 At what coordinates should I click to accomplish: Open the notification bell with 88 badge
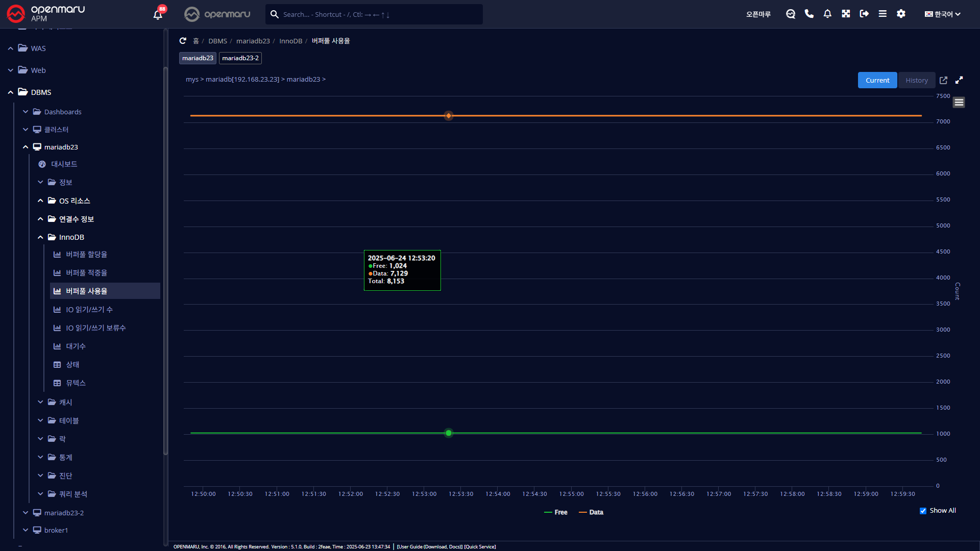[x=158, y=14]
